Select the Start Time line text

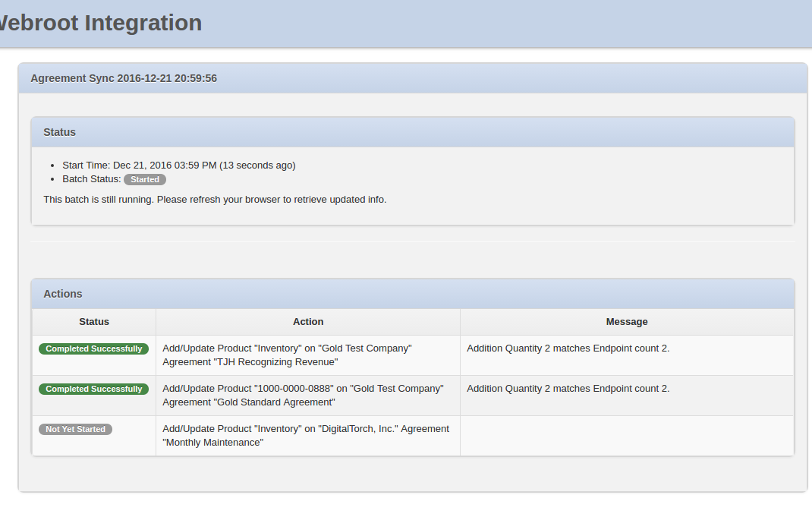pyautogui.click(x=178, y=166)
